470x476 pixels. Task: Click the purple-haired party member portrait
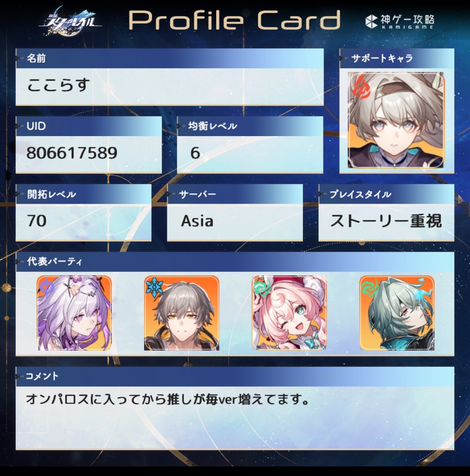click(74, 313)
